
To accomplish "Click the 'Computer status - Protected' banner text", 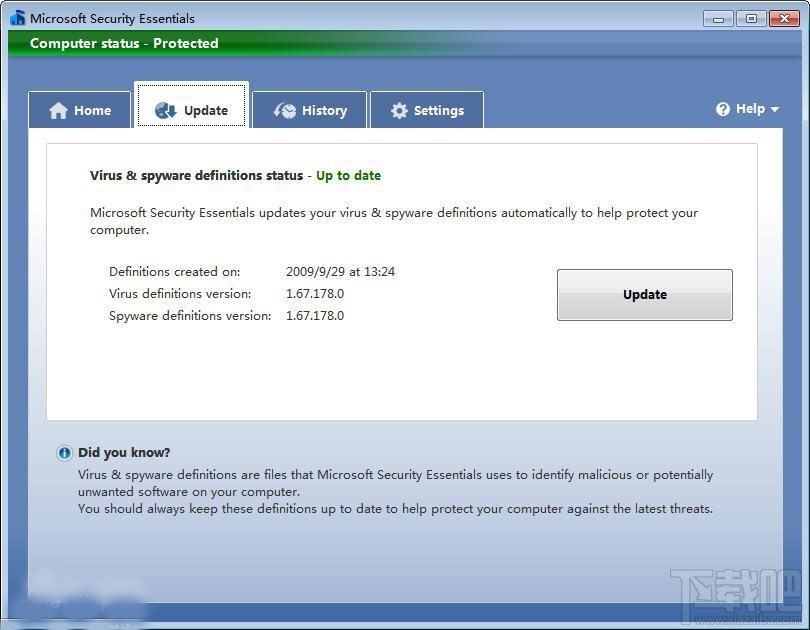I will [124, 43].
